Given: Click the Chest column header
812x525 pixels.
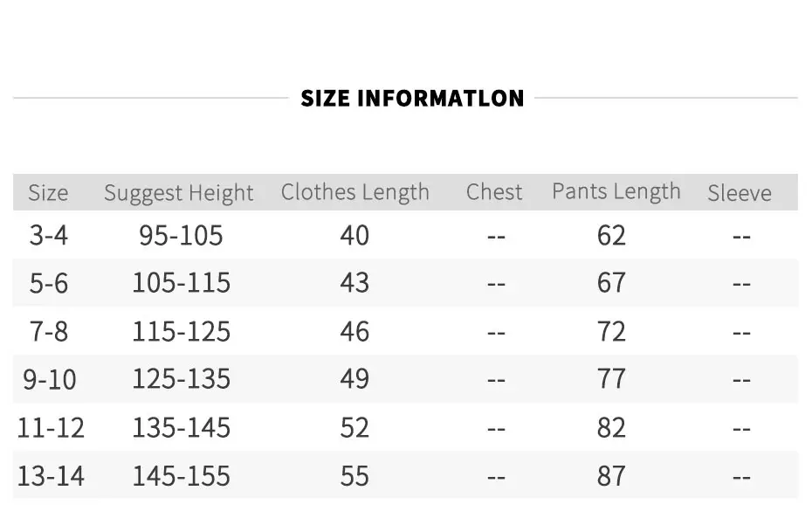Looking at the screenshot, I should point(494,192).
